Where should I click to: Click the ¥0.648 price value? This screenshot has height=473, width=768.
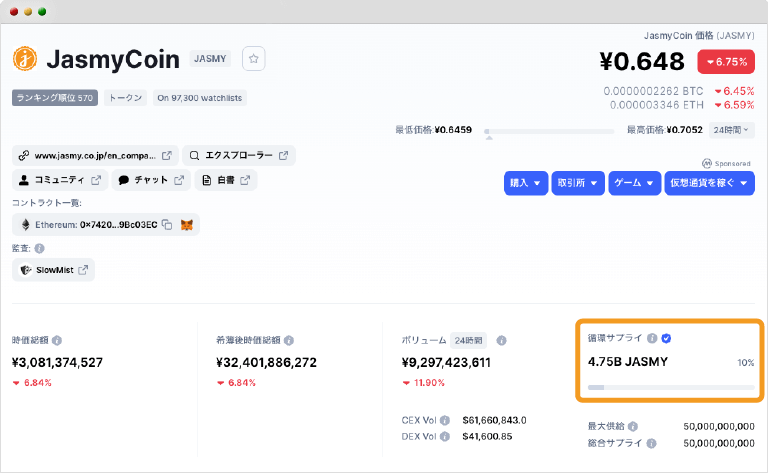(x=642, y=62)
